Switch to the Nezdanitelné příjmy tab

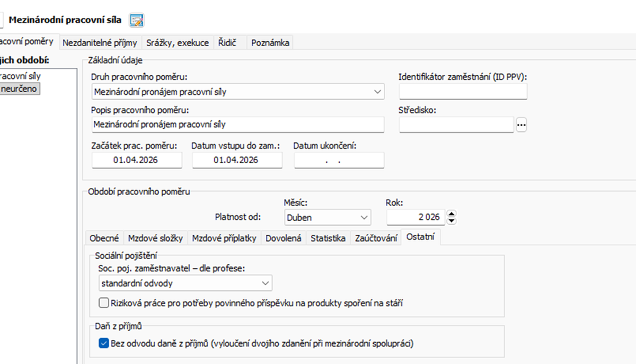pyautogui.click(x=100, y=43)
